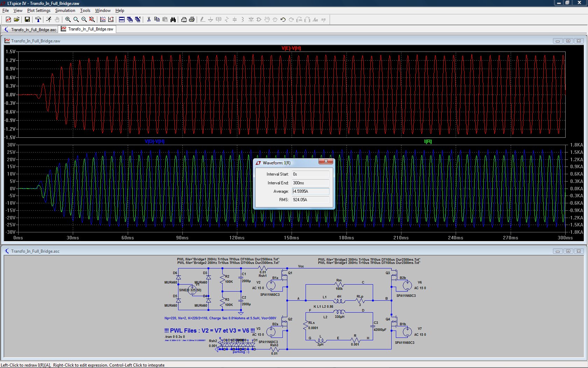588x368 pixels.
Task: Click the red V(E)-V(H) trace label
Action: point(291,48)
